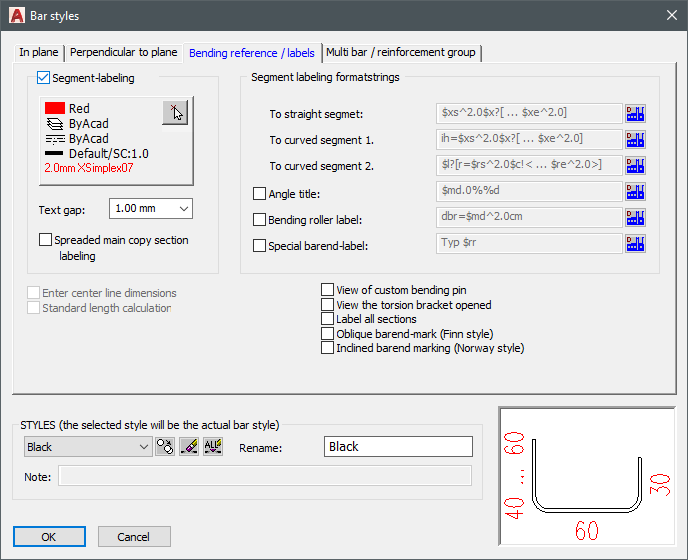Check View the torsion bracket opened
This screenshot has height=560, width=688.
coord(327,305)
